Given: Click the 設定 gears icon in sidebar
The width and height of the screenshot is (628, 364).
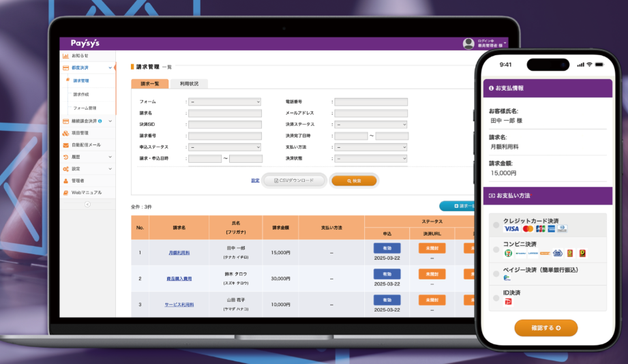Looking at the screenshot, I should pyautogui.click(x=65, y=168).
